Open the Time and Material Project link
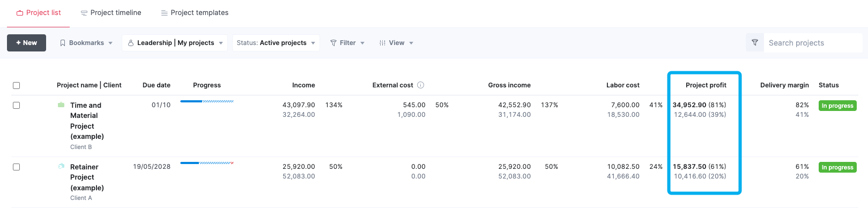This screenshot has height=208, width=868. (x=87, y=121)
